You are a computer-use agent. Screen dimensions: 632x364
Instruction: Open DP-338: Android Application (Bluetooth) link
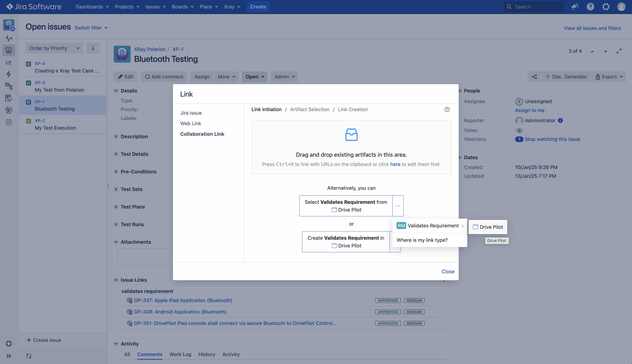180,312
